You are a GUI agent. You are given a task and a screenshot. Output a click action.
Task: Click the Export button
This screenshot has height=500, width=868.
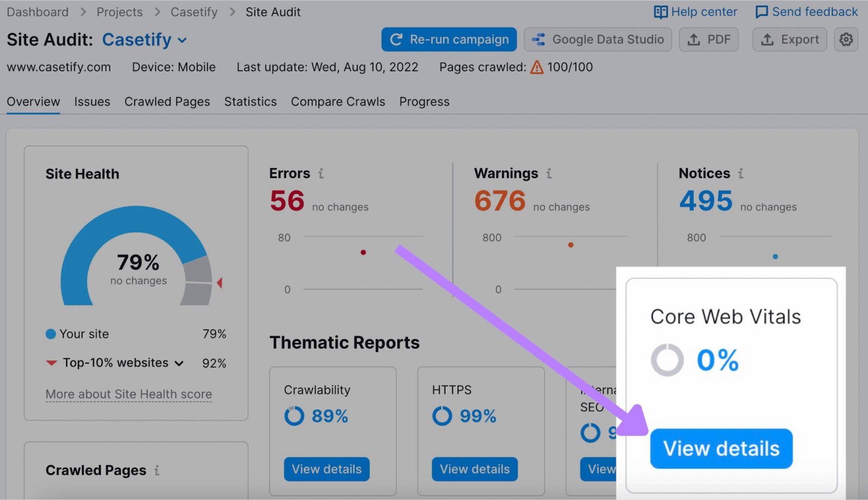click(x=790, y=40)
